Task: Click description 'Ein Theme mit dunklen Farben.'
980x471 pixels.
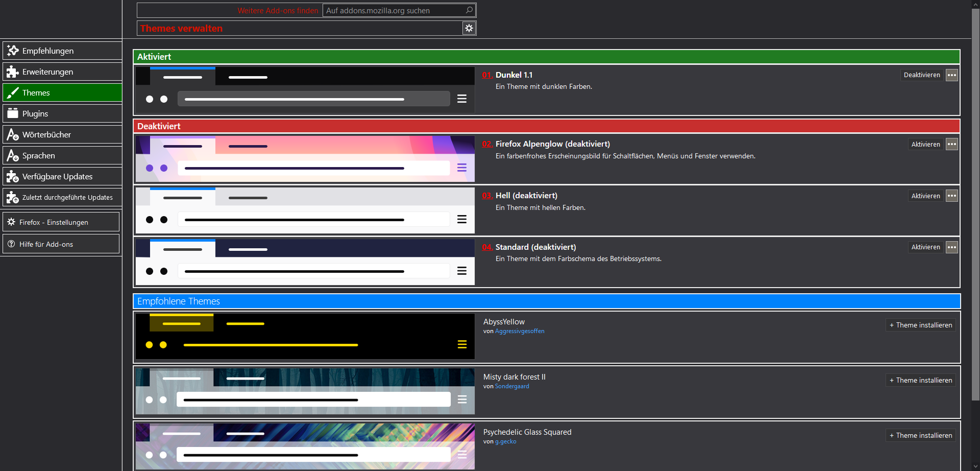Action: [x=544, y=87]
